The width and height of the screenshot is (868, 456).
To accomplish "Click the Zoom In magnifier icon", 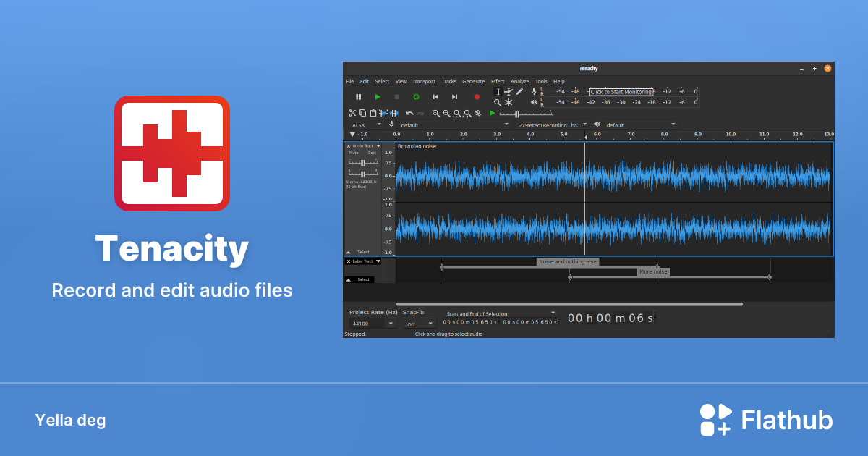I will click(436, 113).
